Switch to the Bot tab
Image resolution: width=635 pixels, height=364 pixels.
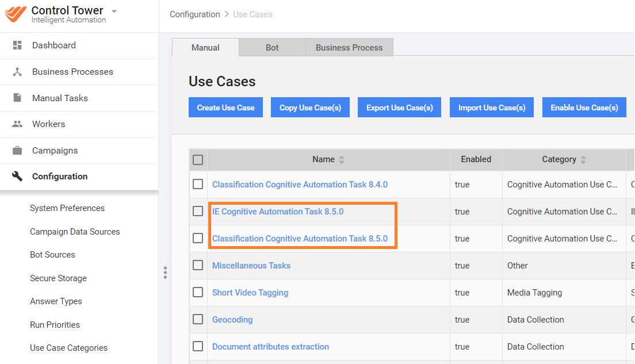pos(272,47)
